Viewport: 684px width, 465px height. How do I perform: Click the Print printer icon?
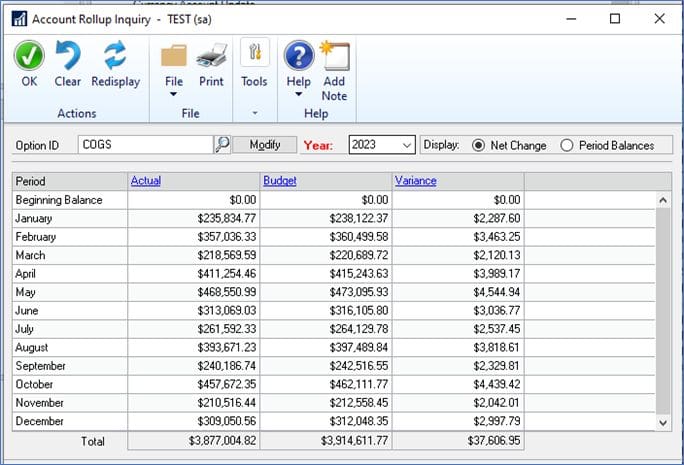[x=212, y=55]
